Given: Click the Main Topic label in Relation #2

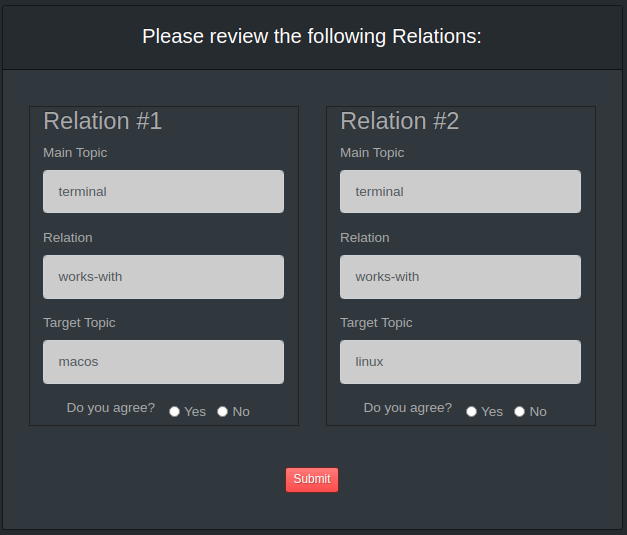Looking at the screenshot, I should point(372,153).
